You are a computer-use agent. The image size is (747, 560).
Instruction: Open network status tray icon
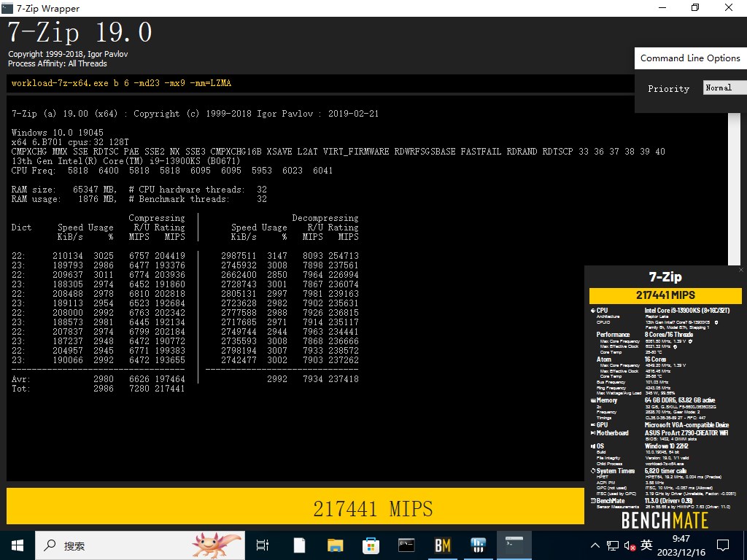coord(613,545)
